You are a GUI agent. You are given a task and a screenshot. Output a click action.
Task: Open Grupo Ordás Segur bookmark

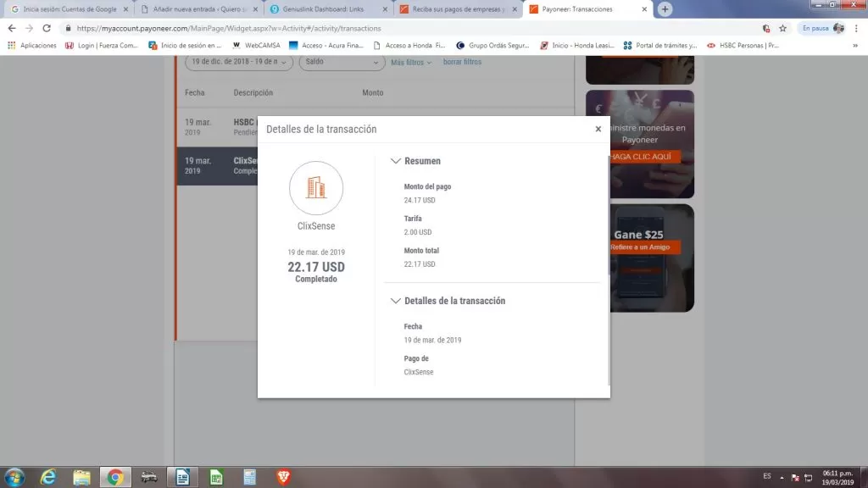point(492,46)
